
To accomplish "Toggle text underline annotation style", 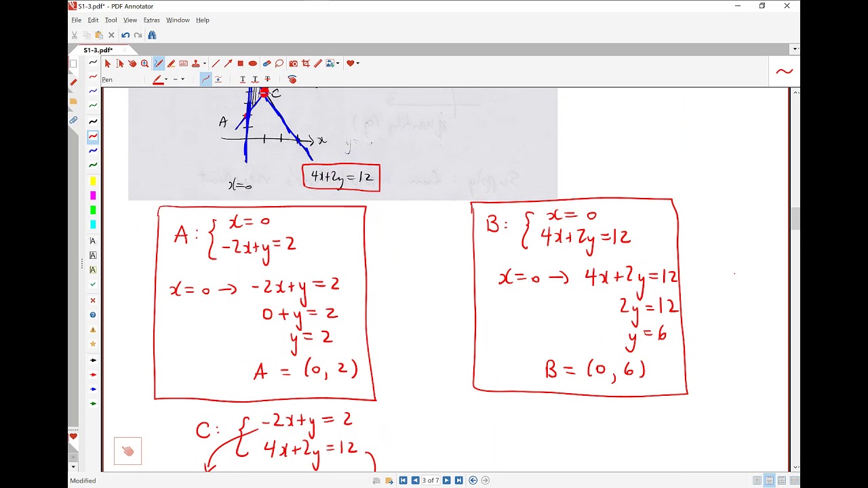I will tap(243, 79).
